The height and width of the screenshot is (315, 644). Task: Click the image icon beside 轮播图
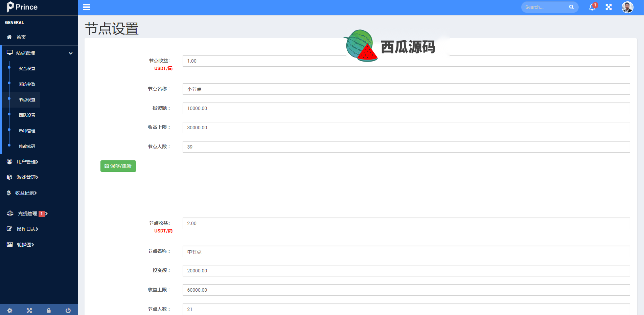[x=10, y=245]
